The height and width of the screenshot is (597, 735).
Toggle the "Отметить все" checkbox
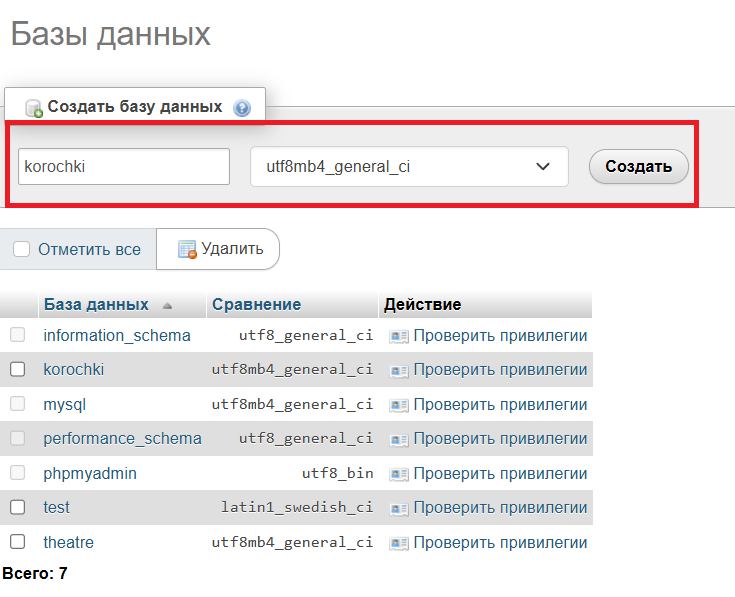(x=22, y=250)
